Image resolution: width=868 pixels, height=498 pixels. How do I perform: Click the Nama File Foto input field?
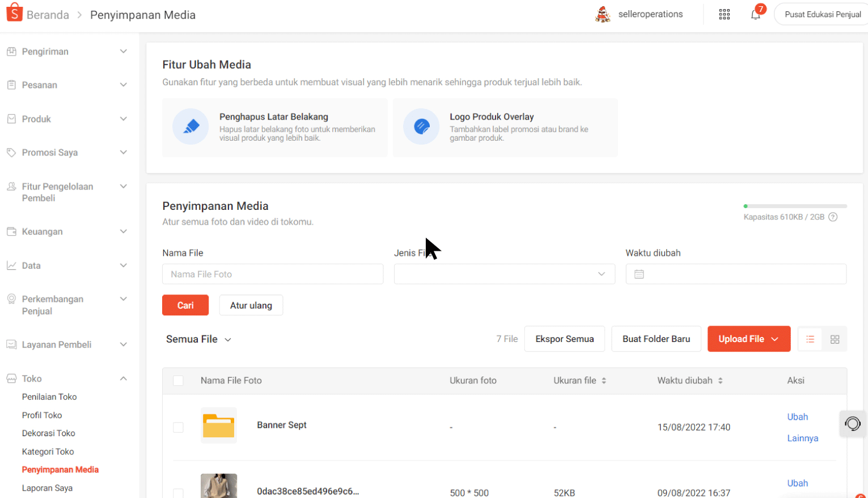coord(273,274)
